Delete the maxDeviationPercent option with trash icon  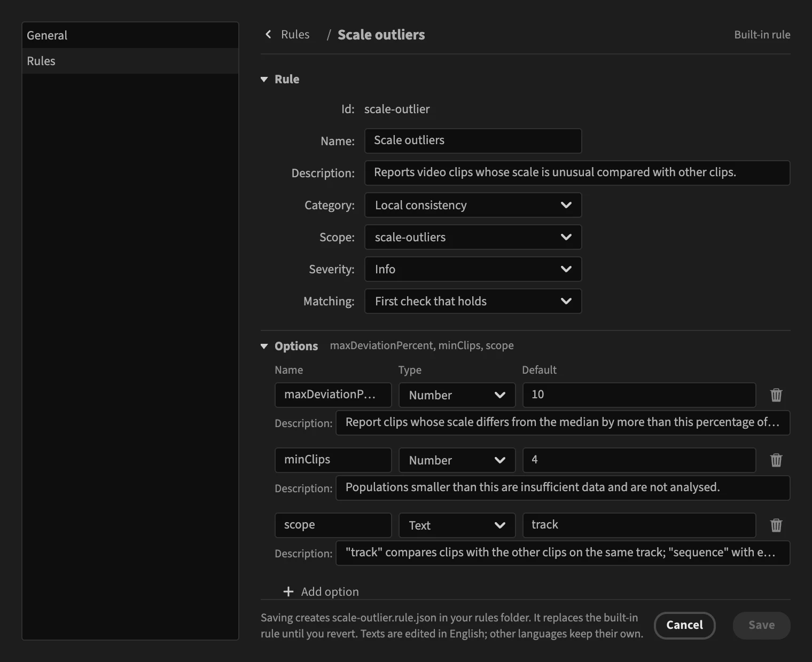(776, 395)
